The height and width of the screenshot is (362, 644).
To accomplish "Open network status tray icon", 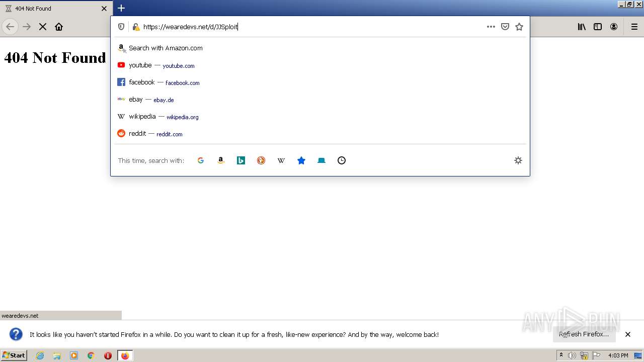I will [584, 355].
